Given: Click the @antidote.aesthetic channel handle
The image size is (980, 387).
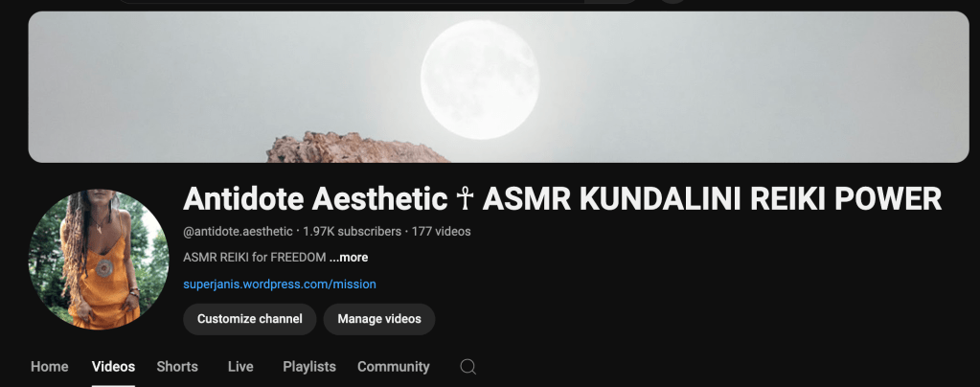Looking at the screenshot, I should coord(238,231).
